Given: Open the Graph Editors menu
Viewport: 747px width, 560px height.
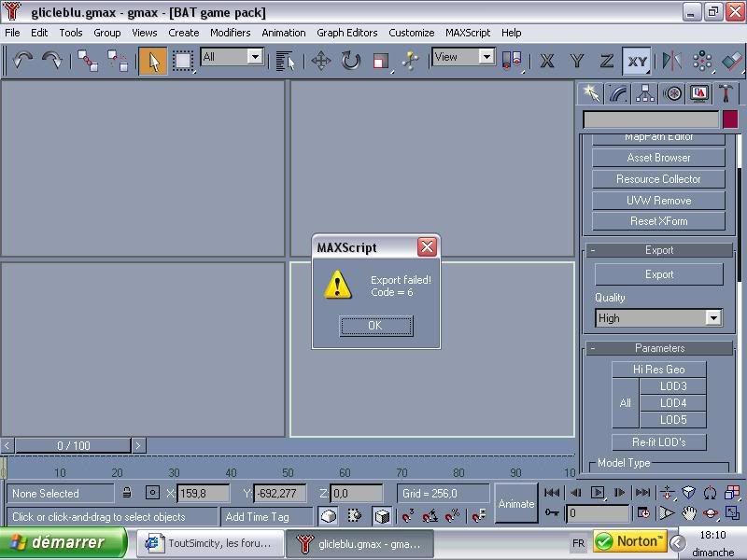Looking at the screenshot, I should click(x=346, y=33).
